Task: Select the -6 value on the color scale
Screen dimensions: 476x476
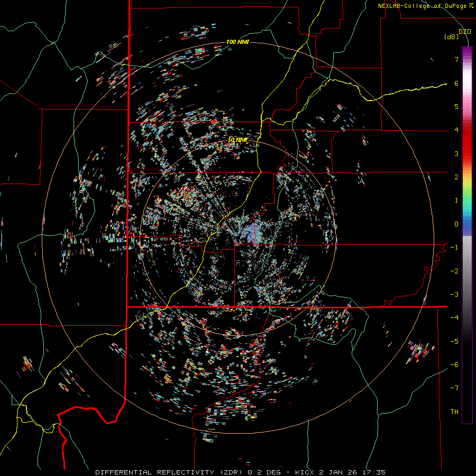Action: 454,365
